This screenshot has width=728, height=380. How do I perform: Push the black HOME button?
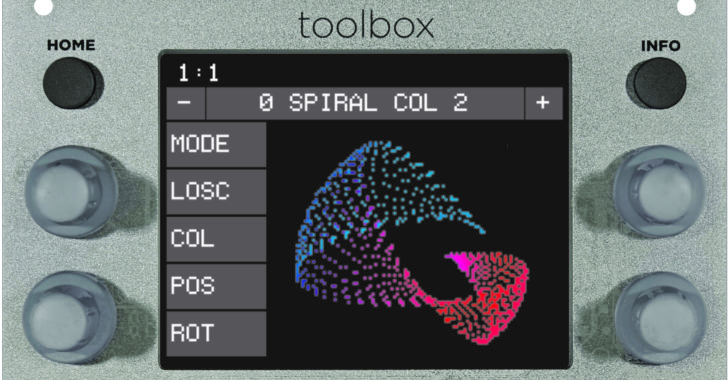pos(71,83)
